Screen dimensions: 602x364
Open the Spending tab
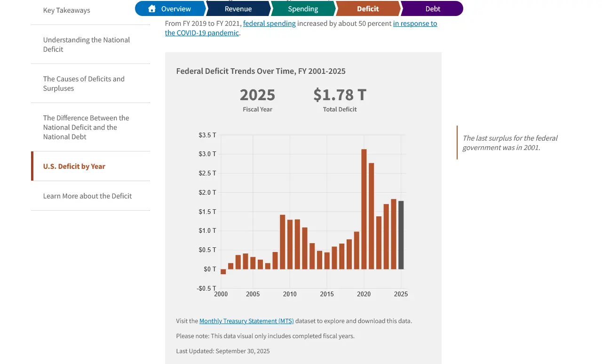(303, 8)
